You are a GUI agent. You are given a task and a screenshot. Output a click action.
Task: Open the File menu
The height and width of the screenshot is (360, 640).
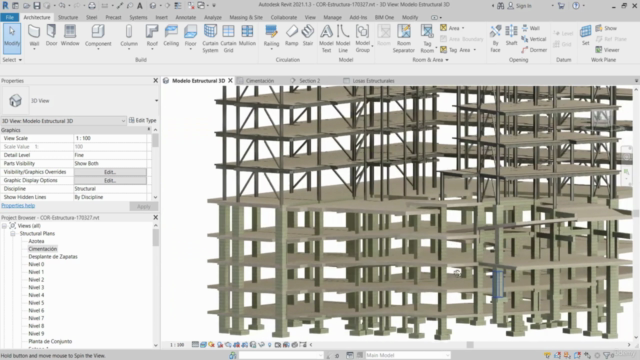9,17
